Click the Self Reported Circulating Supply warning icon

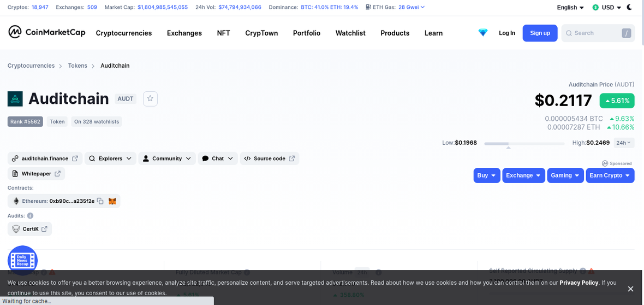pos(592,271)
